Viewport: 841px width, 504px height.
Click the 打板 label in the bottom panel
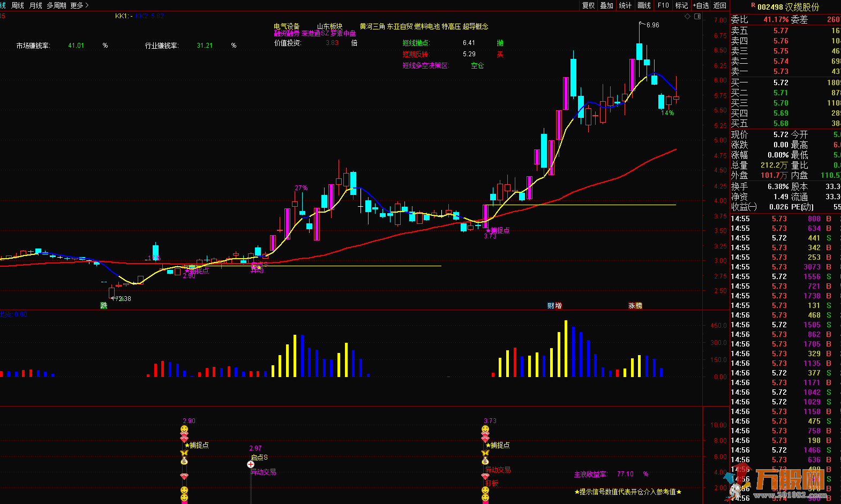pyautogui.click(x=492, y=483)
